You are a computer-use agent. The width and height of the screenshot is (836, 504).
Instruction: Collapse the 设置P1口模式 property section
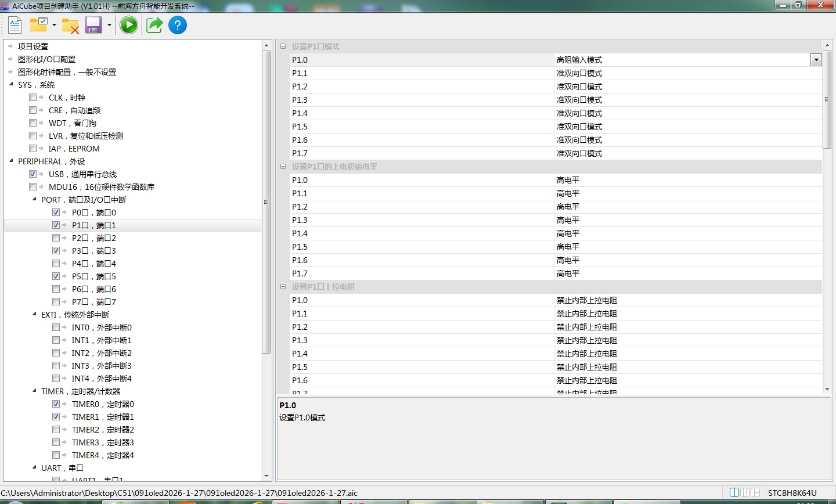(283, 46)
